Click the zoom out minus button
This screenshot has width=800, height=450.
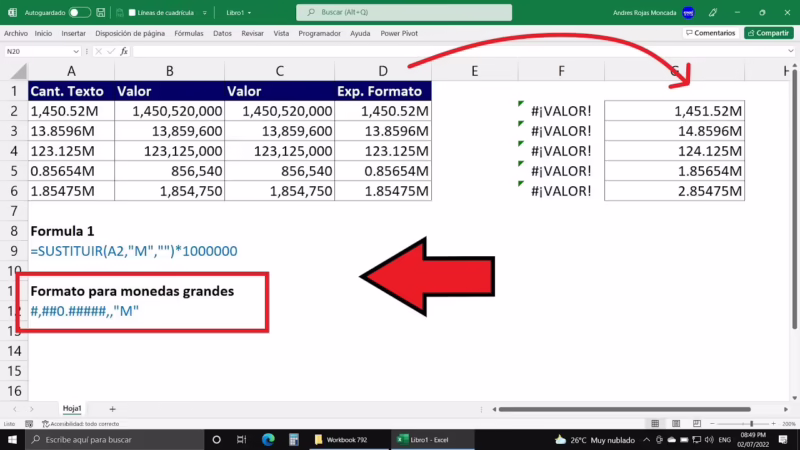tap(712, 424)
